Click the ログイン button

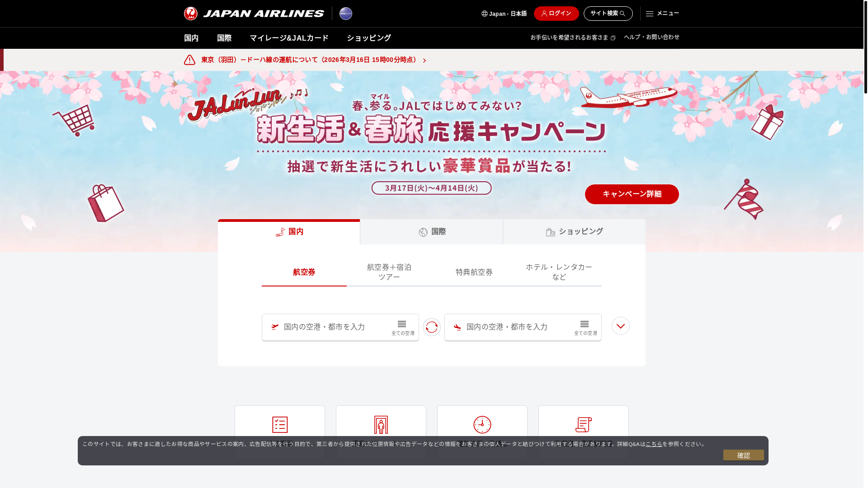556,14
